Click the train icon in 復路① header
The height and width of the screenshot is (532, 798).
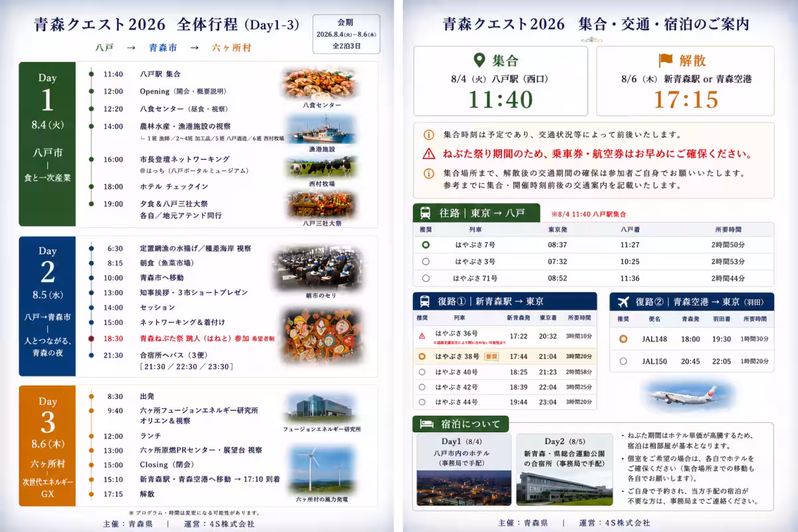point(424,301)
